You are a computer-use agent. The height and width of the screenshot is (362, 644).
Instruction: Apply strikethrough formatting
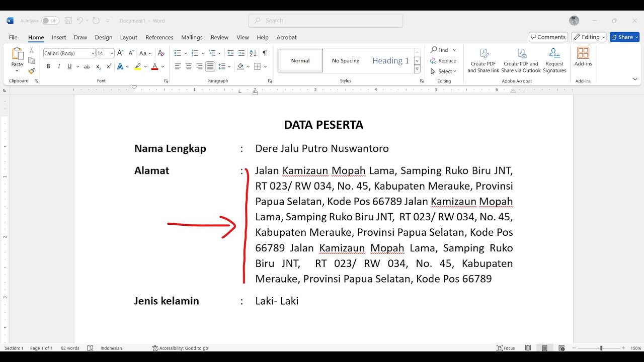87,66
